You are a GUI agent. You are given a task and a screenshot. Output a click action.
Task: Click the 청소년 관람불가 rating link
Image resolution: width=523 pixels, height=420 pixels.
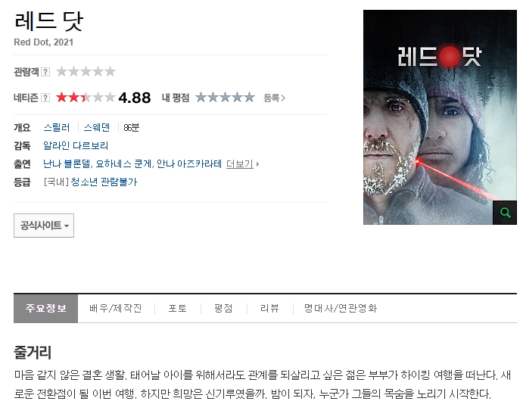(x=104, y=182)
